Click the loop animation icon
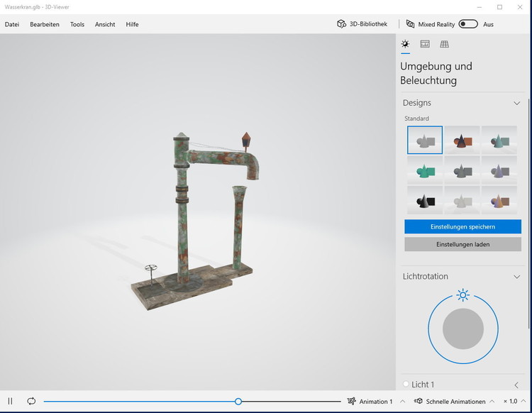 [31, 401]
